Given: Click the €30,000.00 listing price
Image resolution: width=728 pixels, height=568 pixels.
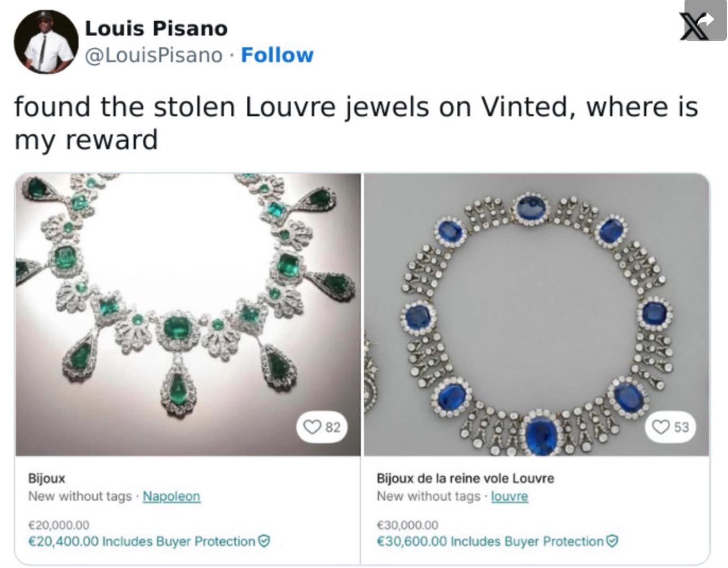Looking at the screenshot, I should click(408, 525).
